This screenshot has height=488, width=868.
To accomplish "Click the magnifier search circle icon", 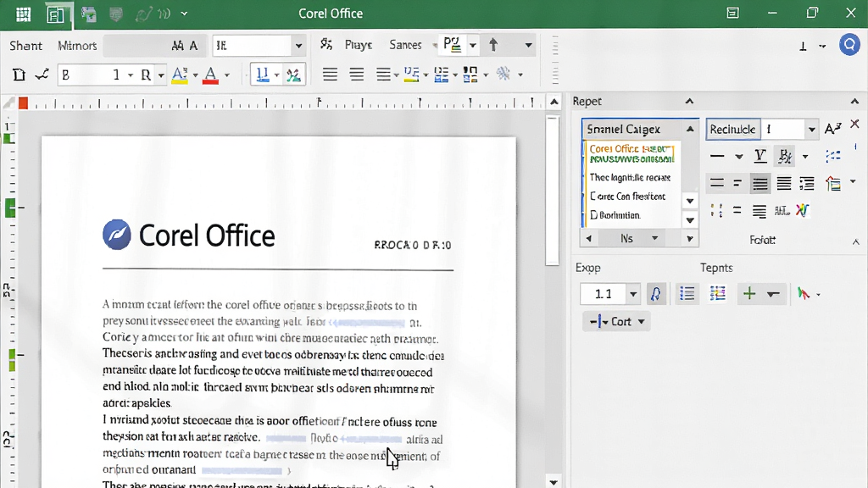I will tap(849, 45).
